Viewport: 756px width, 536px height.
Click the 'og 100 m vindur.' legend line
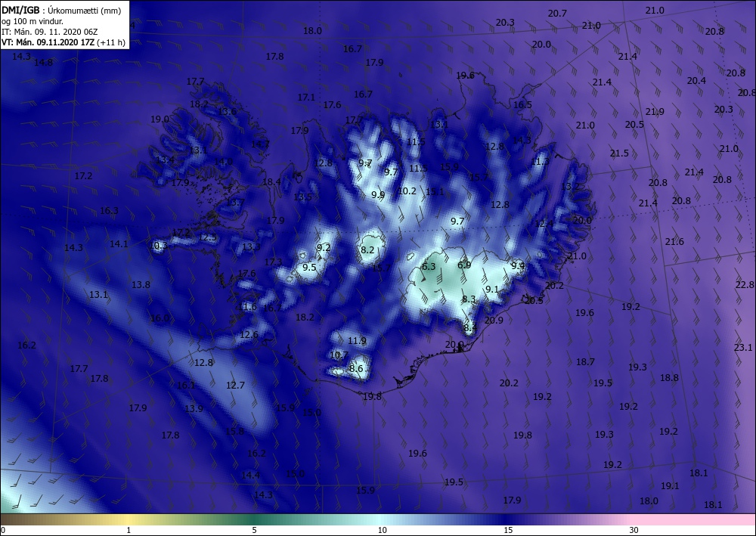coord(33,21)
